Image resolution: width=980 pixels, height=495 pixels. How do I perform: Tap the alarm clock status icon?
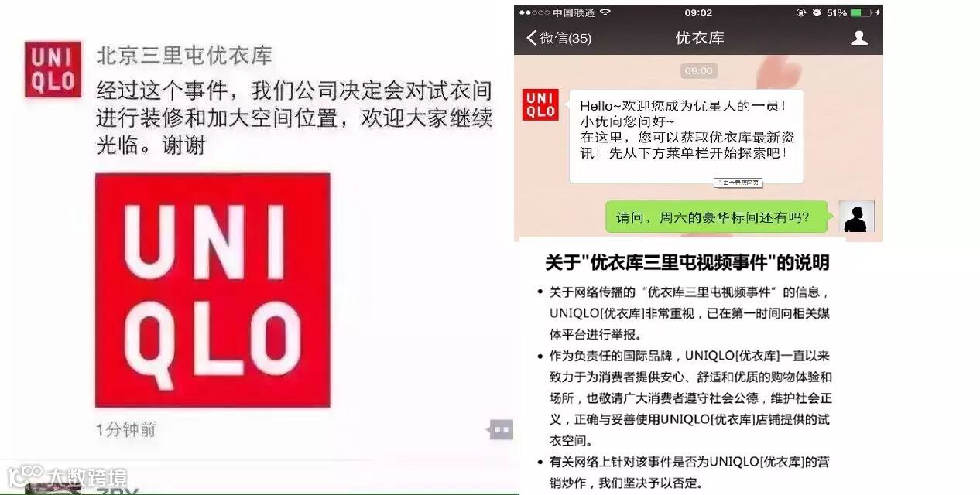coord(817,13)
